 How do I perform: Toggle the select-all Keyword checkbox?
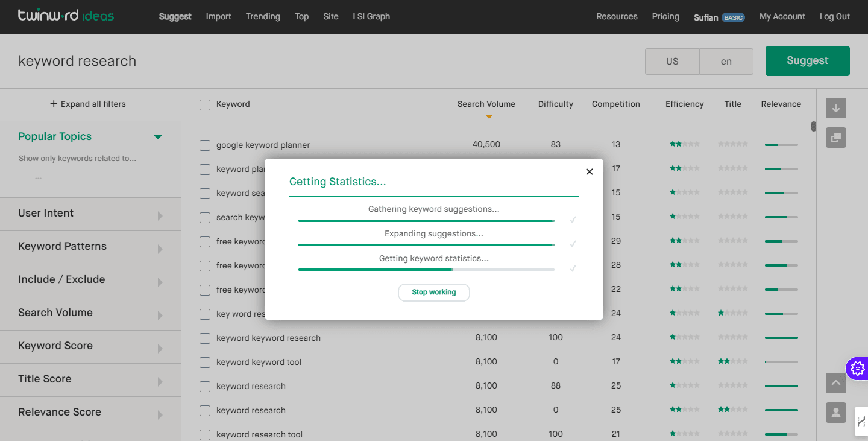coord(205,104)
